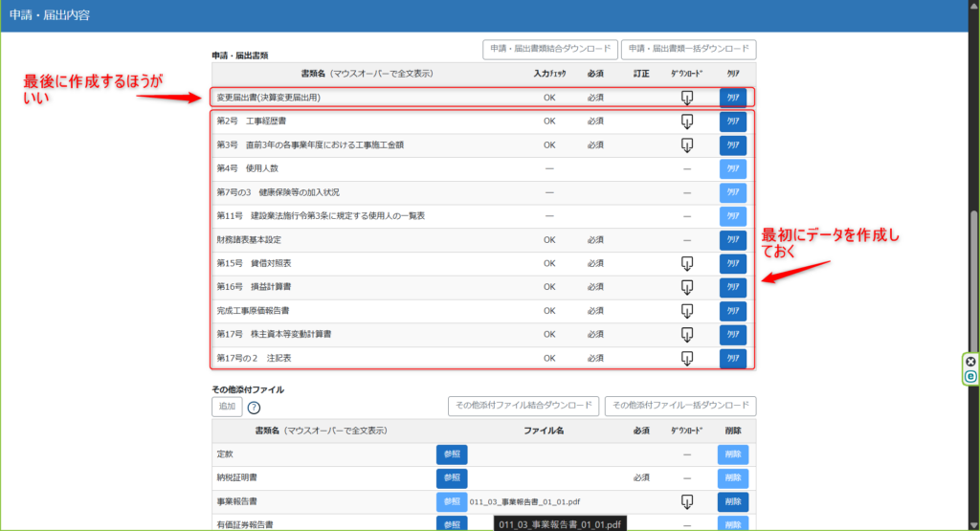
Task: Click the page vertical scrollbar thumb
Action: click(974, 277)
